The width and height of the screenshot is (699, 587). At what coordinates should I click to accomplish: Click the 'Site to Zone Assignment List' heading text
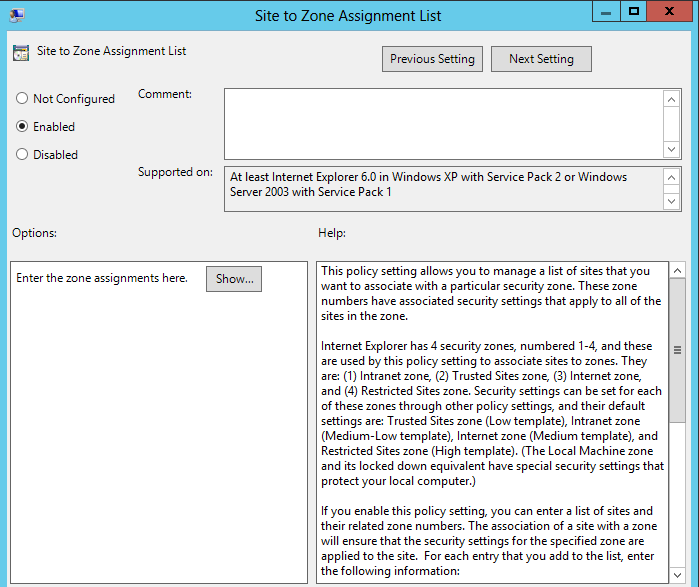111,51
